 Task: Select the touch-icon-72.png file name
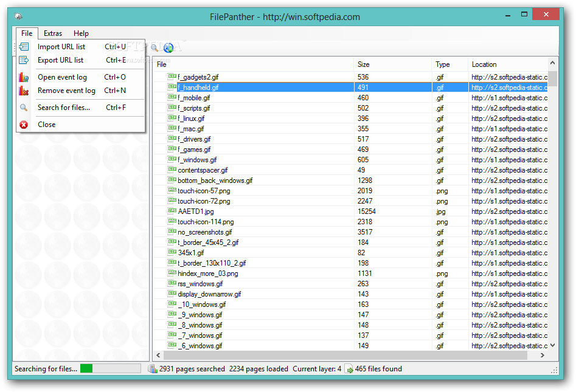tap(204, 201)
